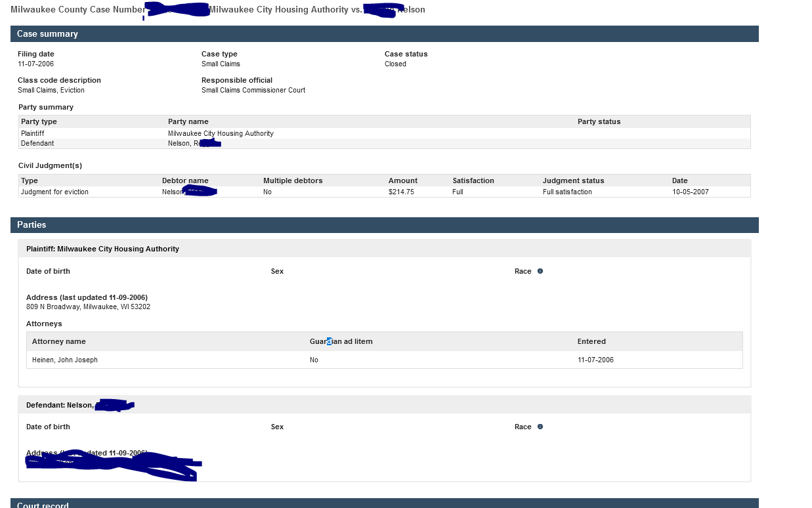Click the judgment date 10-05-2007
812x508 pixels.
[x=690, y=192]
